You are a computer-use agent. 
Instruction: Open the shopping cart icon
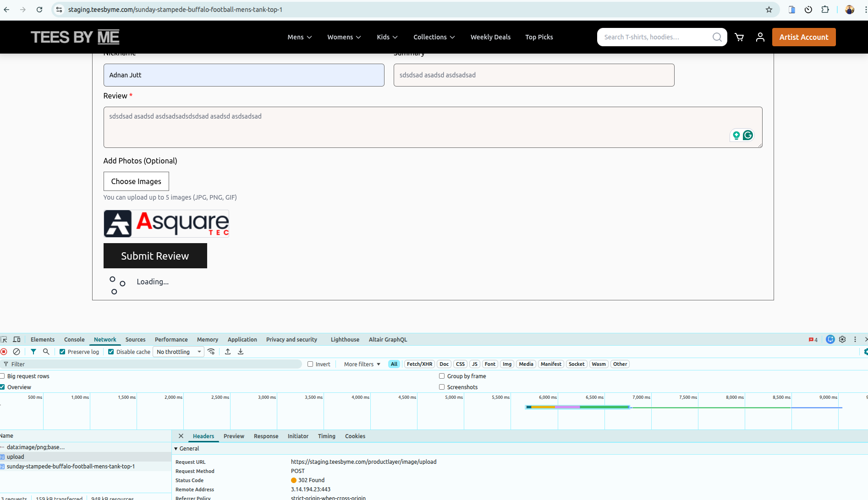point(739,37)
